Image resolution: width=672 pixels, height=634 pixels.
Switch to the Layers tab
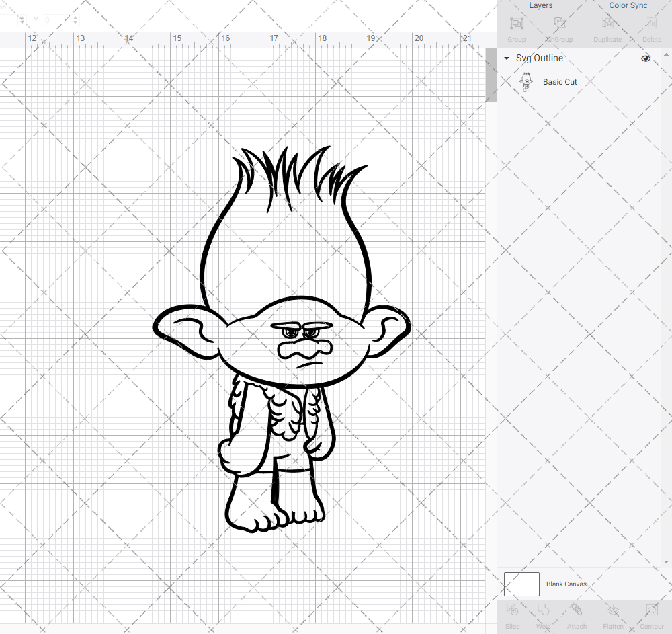pyautogui.click(x=540, y=5)
